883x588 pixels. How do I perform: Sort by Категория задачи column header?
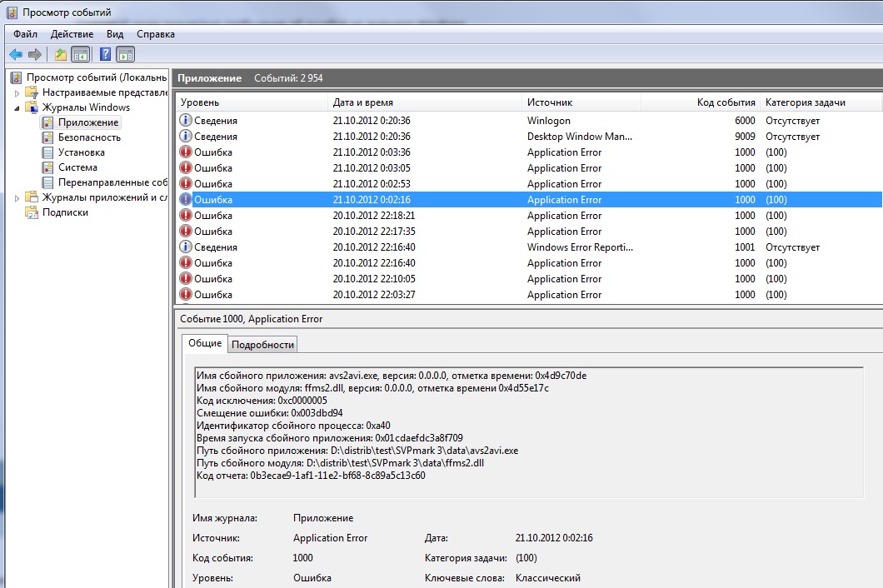[x=821, y=102]
